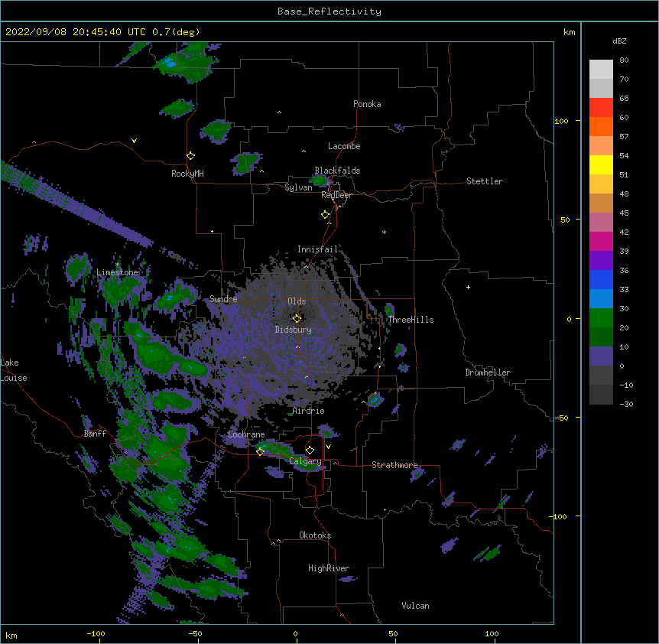This screenshot has width=659, height=644.
Task: Select the RedDeer city label
Action: pyautogui.click(x=336, y=195)
